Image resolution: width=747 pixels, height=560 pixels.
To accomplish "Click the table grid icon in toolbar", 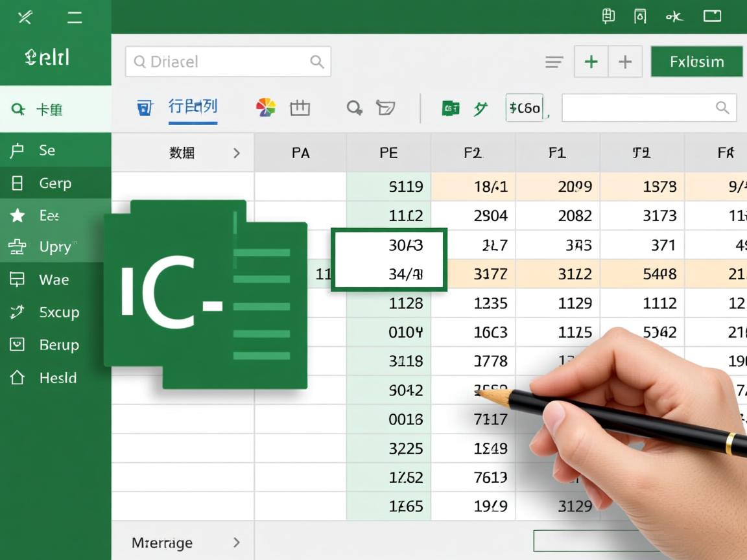I will pyautogui.click(x=300, y=108).
